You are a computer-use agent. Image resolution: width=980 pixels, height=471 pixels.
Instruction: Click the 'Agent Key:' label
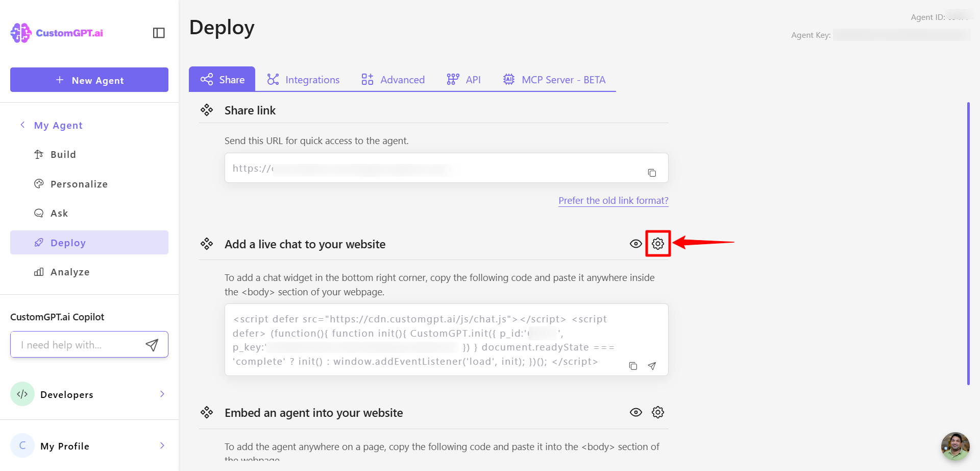click(x=811, y=35)
